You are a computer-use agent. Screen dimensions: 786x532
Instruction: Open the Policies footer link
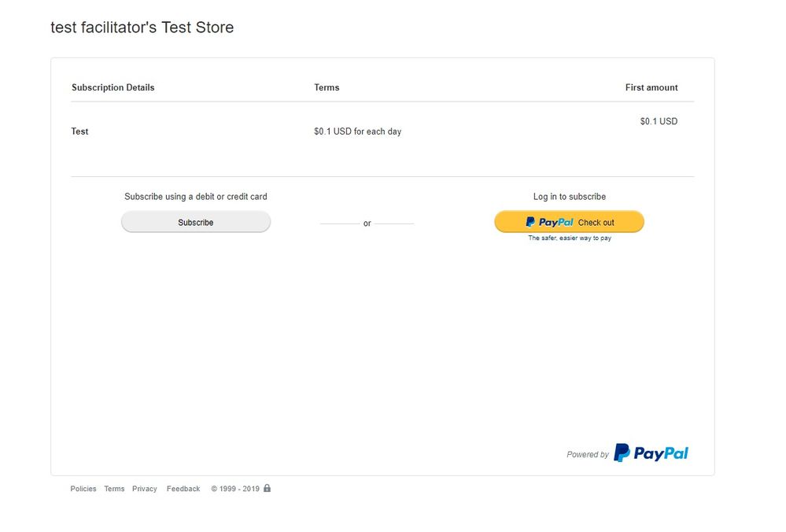click(x=83, y=489)
